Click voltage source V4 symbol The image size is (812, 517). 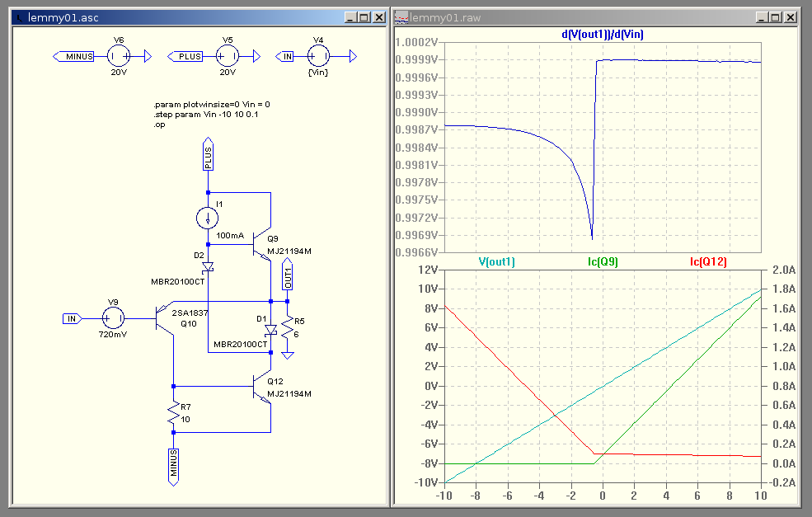(x=318, y=56)
